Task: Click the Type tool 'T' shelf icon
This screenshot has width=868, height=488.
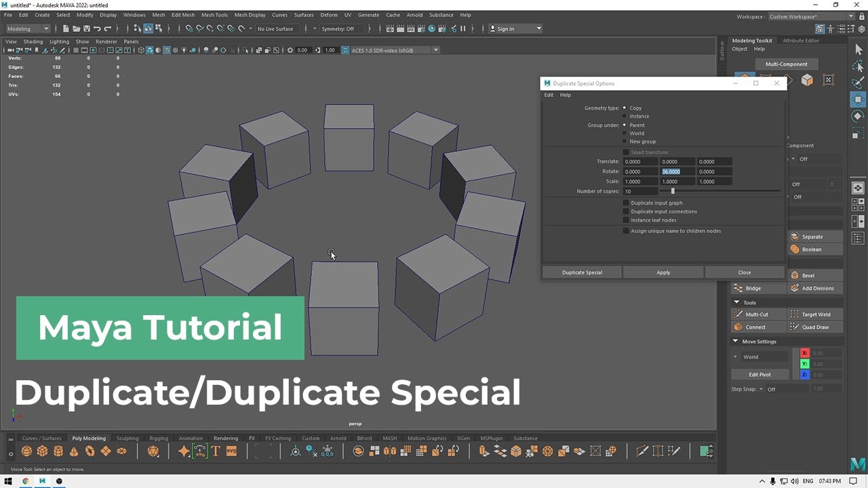Action: pyautogui.click(x=216, y=451)
